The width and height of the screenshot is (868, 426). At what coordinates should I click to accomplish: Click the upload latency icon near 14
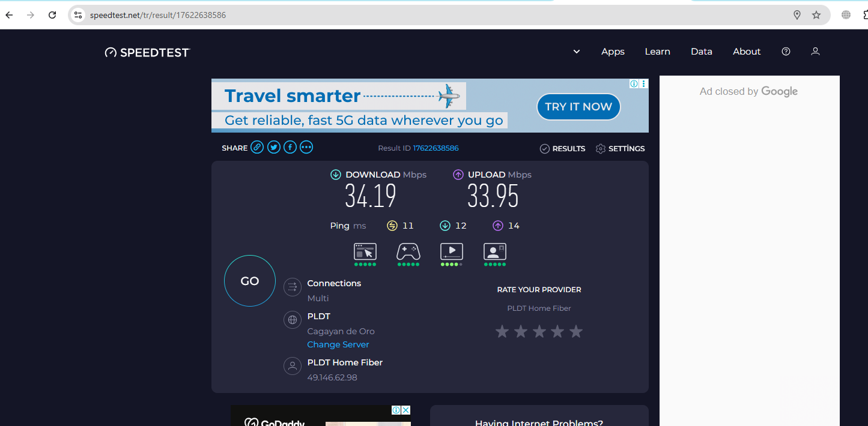point(498,226)
